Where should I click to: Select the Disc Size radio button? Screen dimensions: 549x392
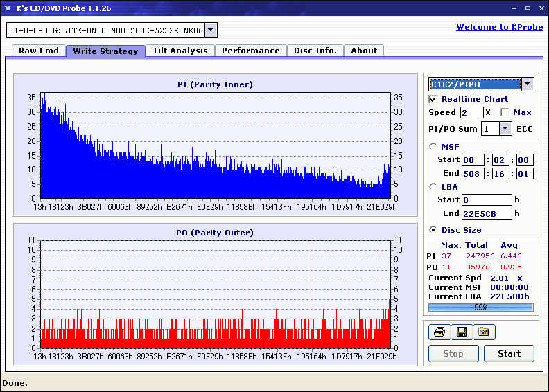(433, 230)
